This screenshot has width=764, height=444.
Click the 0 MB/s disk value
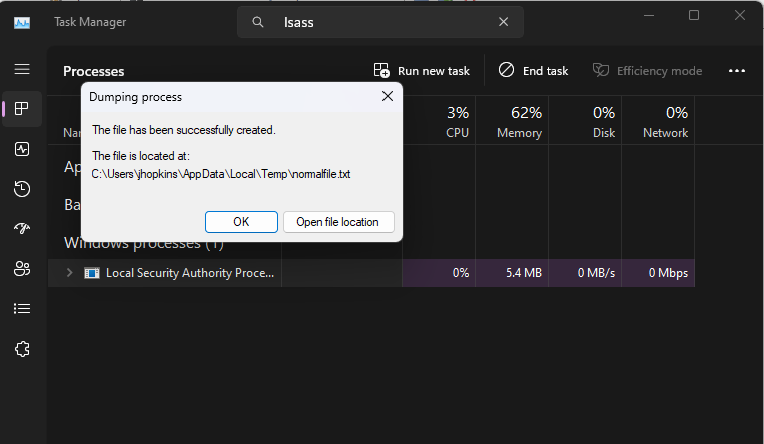pos(596,273)
